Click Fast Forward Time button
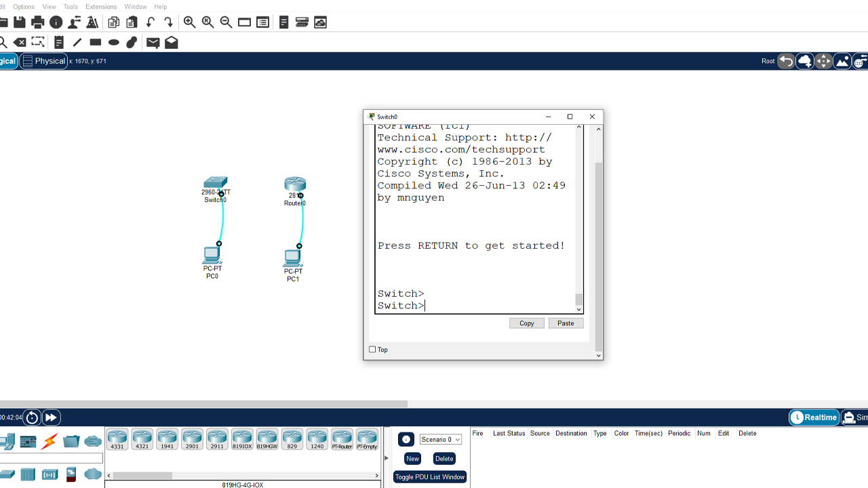Viewport: 868px width, 488px height. point(51,418)
